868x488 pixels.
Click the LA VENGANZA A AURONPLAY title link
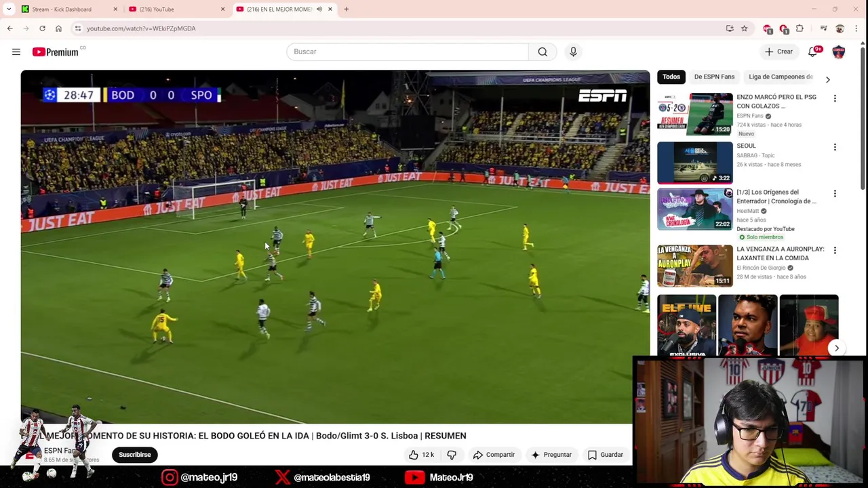pos(781,253)
